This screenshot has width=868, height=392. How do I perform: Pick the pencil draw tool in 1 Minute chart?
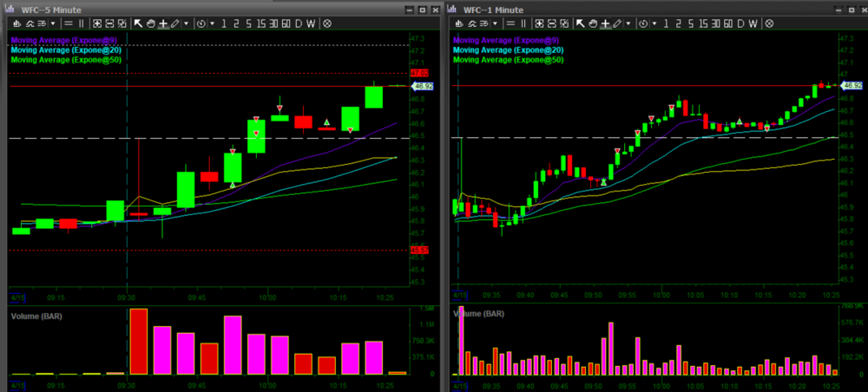pyautogui.click(x=617, y=24)
